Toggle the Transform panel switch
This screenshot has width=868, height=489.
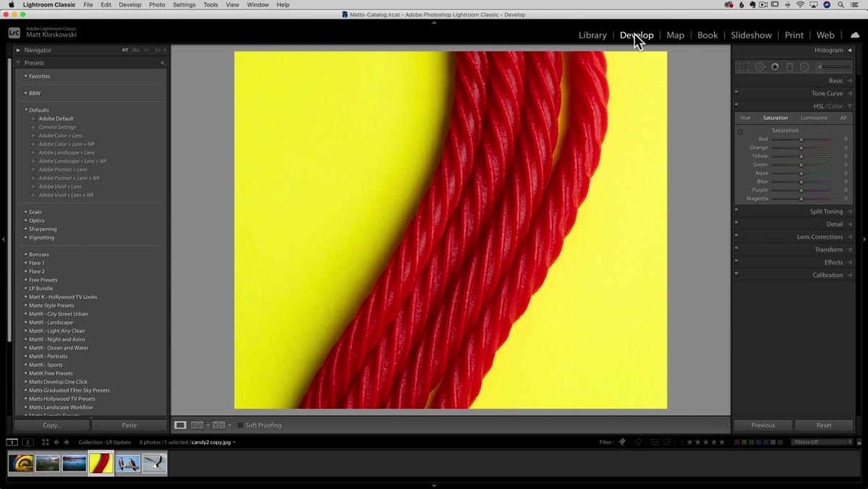[736, 248]
